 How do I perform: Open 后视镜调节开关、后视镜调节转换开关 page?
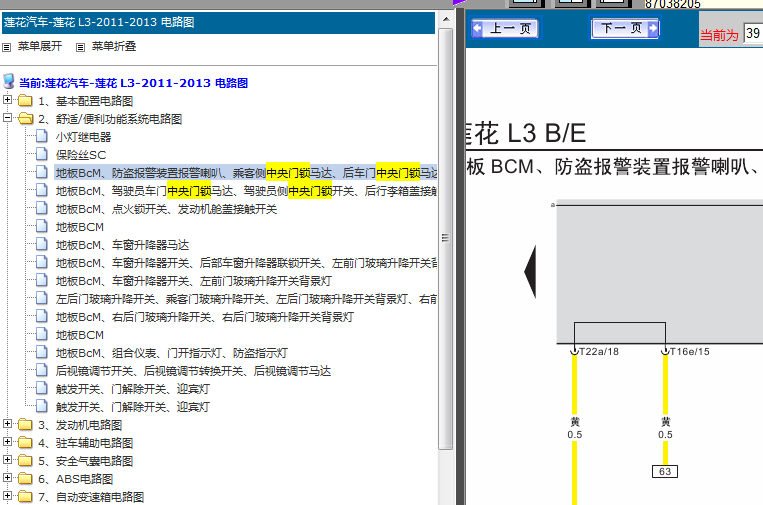193,371
